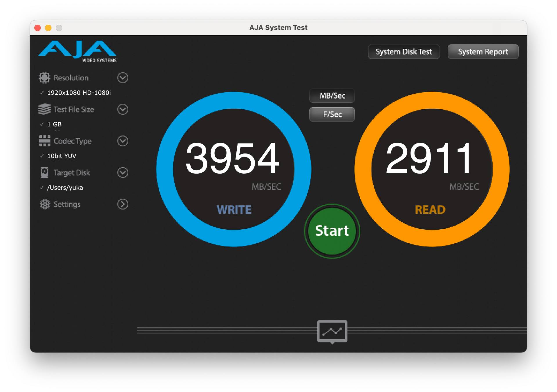This screenshot has width=557, height=392.
Task: Close the AJA System Test window
Action: 37,28
